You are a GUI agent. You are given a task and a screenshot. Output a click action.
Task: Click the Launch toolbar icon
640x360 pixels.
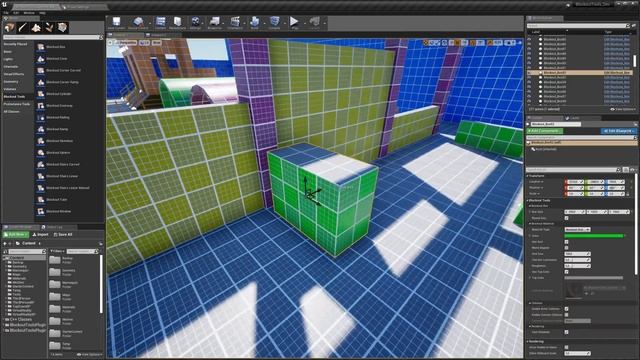tap(314, 22)
